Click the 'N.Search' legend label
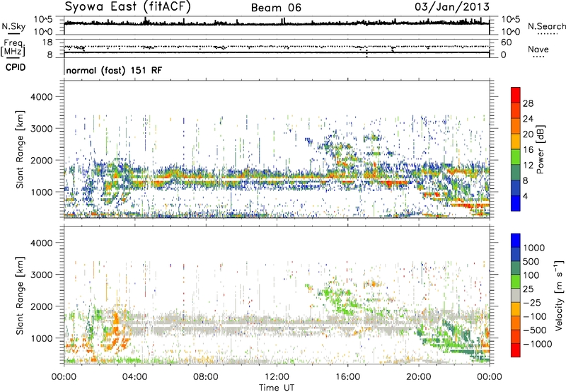Image resolution: width=566 pixels, height=392 pixels. (546, 26)
